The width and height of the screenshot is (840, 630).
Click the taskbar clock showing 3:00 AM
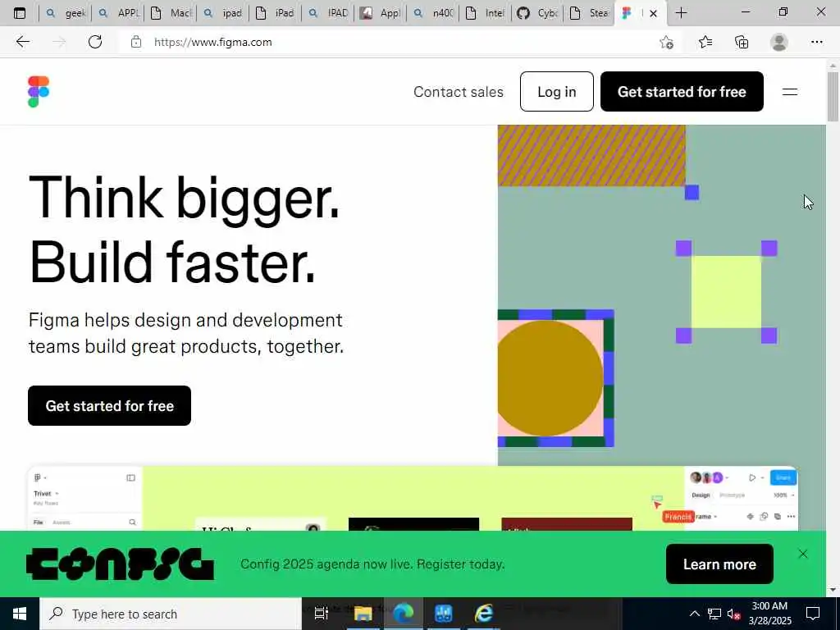click(x=769, y=614)
